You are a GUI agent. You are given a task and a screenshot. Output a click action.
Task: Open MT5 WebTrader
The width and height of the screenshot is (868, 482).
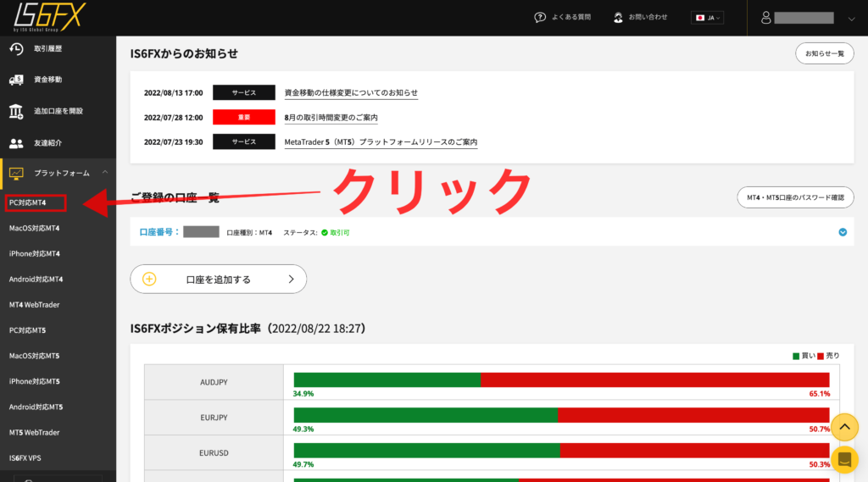(34, 432)
